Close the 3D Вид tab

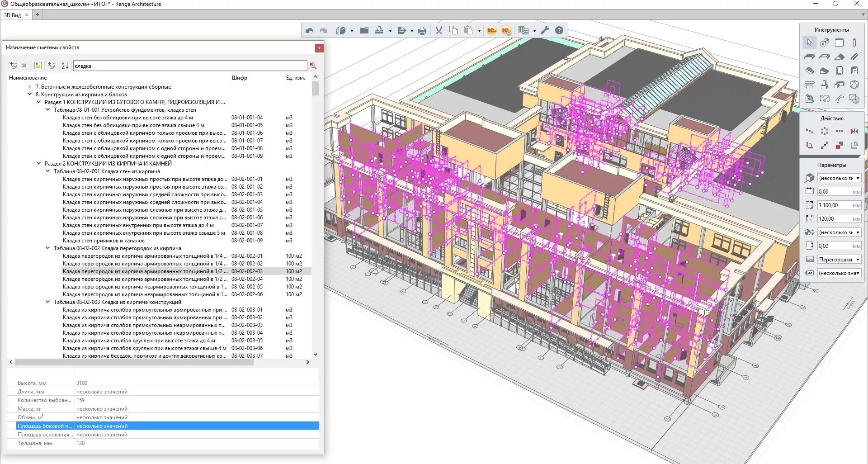[27, 15]
